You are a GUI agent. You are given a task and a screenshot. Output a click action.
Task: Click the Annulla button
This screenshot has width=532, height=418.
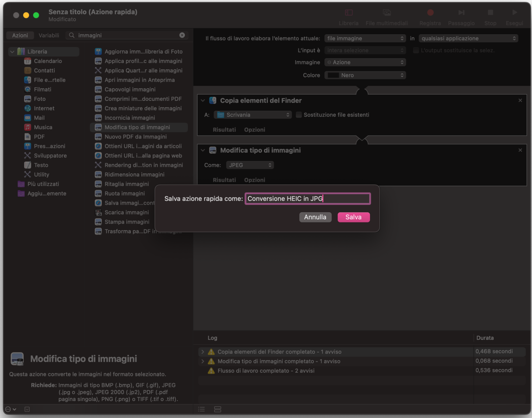coord(315,217)
